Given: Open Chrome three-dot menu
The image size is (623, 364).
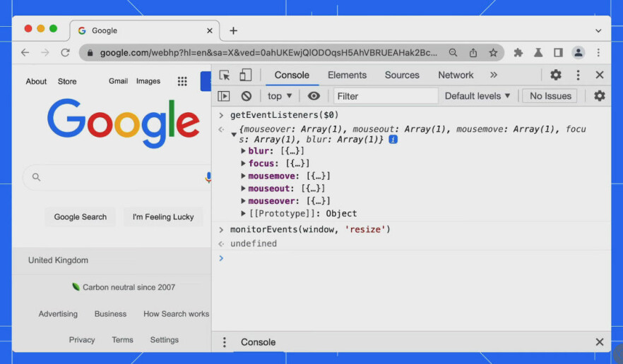Looking at the screenshot, I should coord(598,52).
